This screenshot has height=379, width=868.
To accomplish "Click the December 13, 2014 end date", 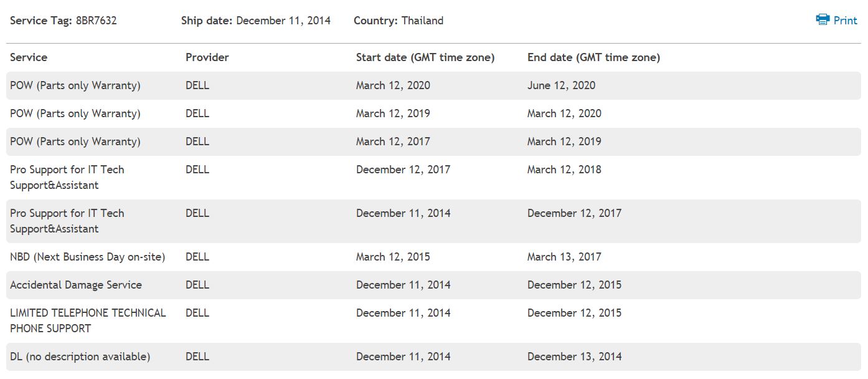I will click(574, 357).
